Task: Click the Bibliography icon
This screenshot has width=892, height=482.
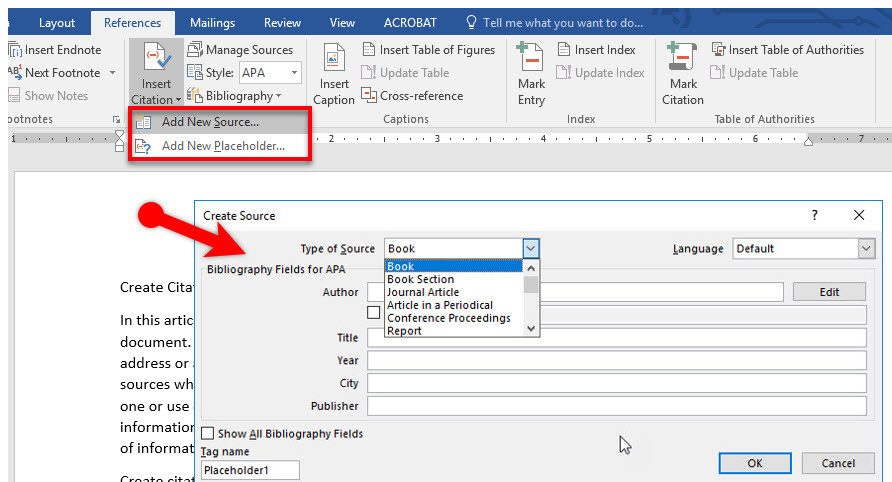Action: pyautogui.click(x=195, y=95)
